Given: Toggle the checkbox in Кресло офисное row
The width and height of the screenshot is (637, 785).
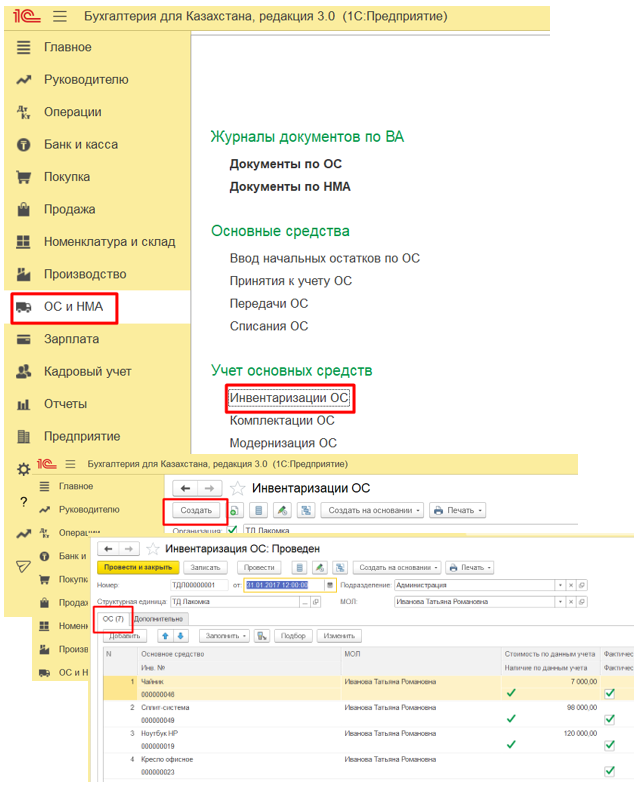Looking at the screenshot, I should click(609, 770).
